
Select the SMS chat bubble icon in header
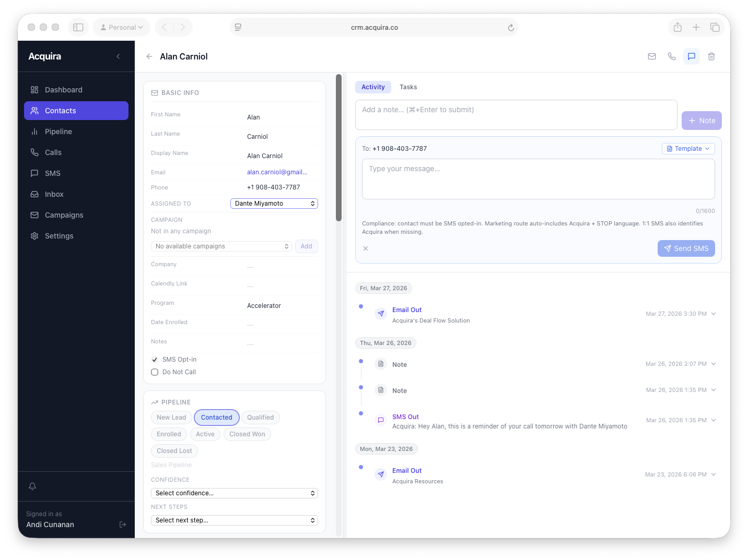click(x=691, y=56)
